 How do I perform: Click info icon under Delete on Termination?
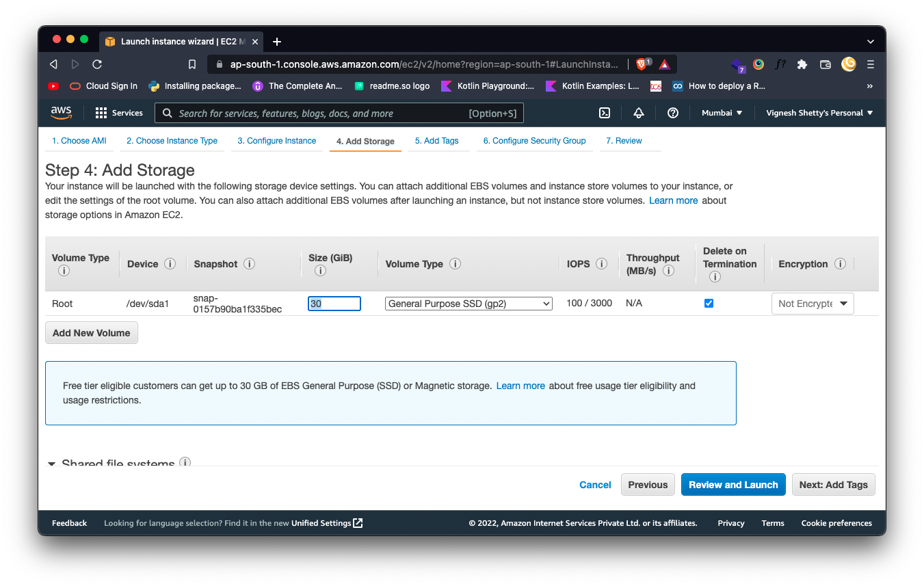tap(715, 277)
